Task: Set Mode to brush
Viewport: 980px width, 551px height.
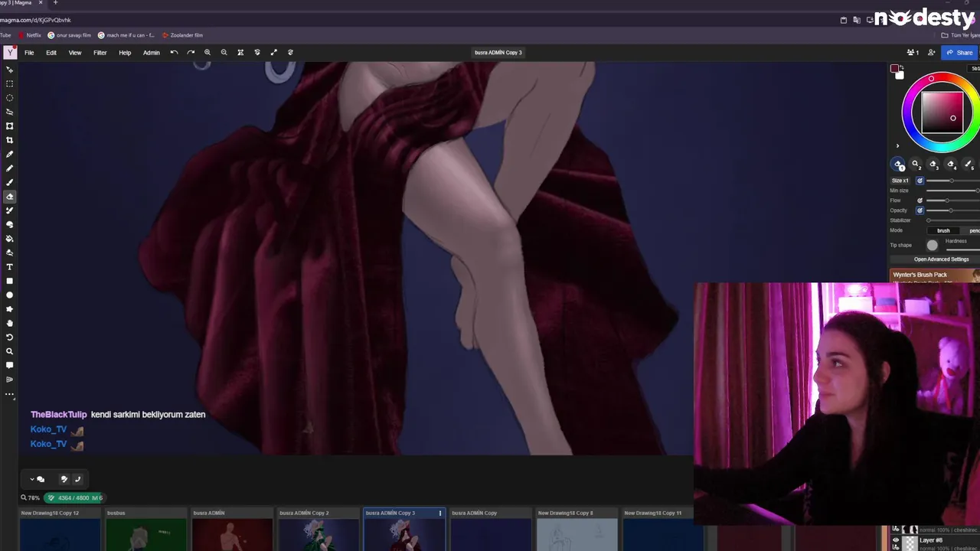Action: click(943, 230)
